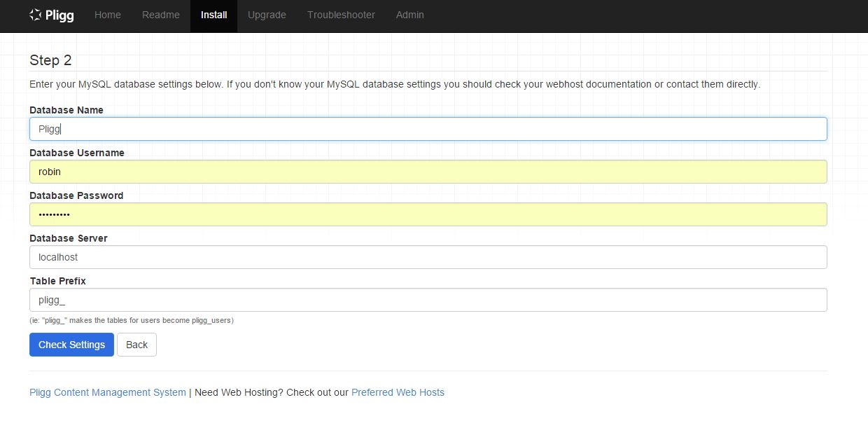The image size is (868, 421).
Task: Select the Install tab
Action: pos(213,15)
